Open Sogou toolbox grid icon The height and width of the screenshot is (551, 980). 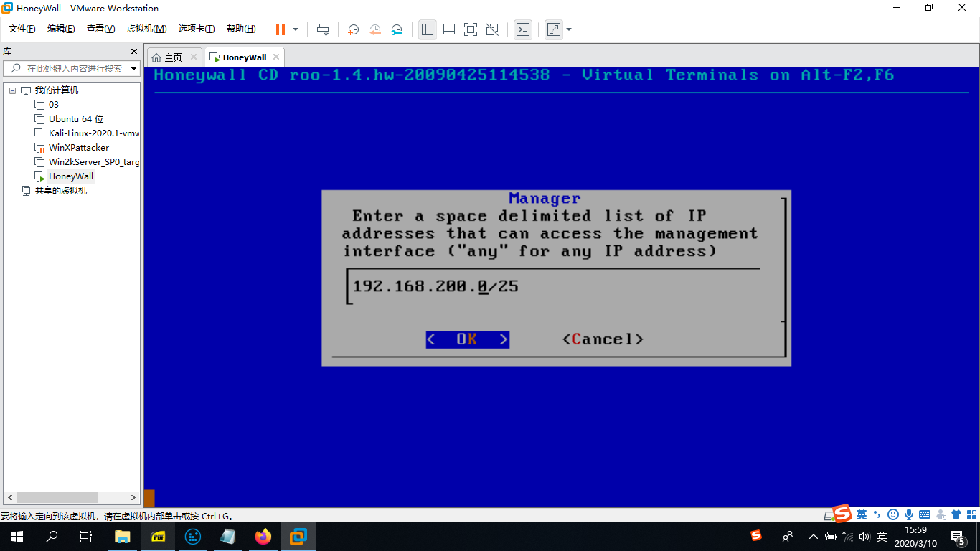pos(971,514)
